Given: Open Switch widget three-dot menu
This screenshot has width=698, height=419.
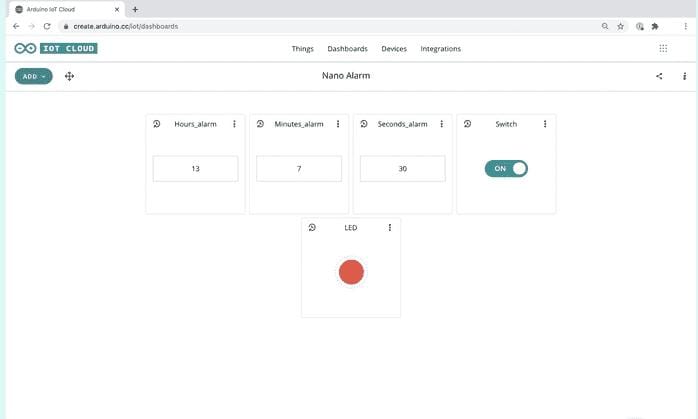Looking at the screenshot, I should click(x=545, y=124).
